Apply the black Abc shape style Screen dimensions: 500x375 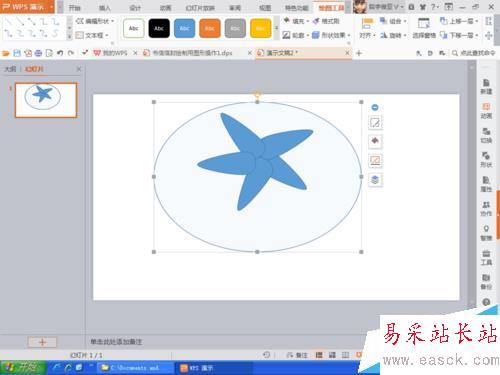click(x=159, y=28)
